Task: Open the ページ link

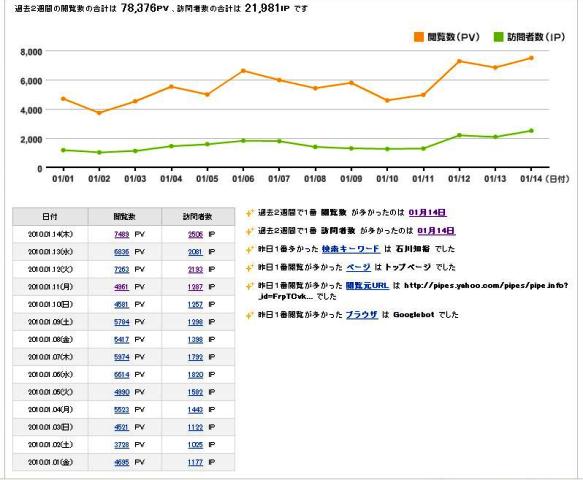Action: click(358, 267)
